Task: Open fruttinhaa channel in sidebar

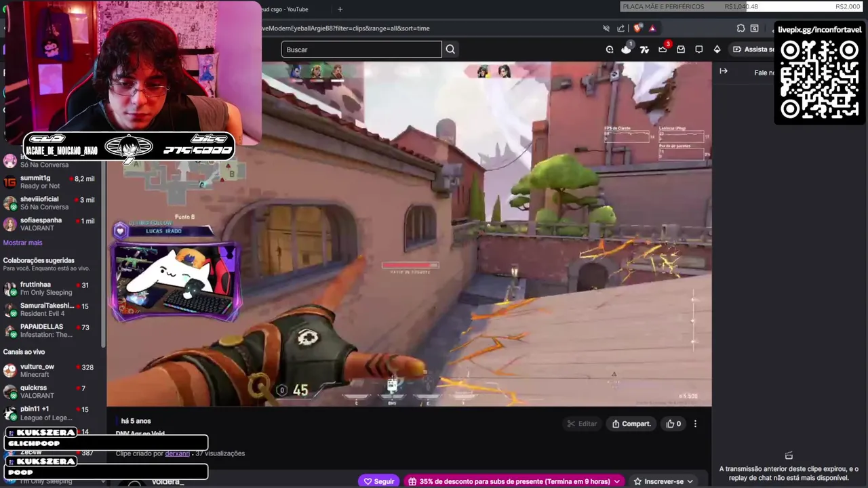Action: click(x=51, y=289)
